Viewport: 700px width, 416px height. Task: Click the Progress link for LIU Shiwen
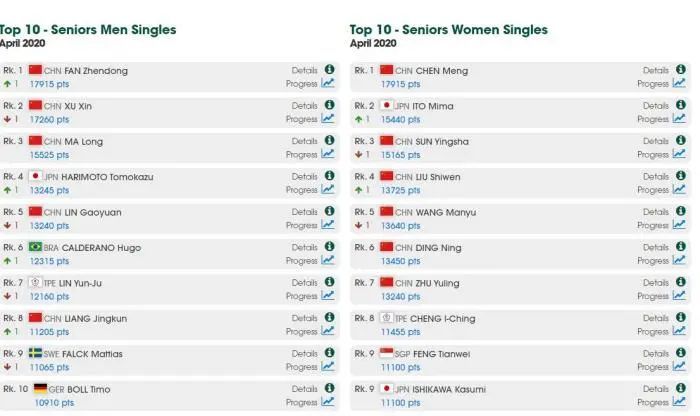653,190
